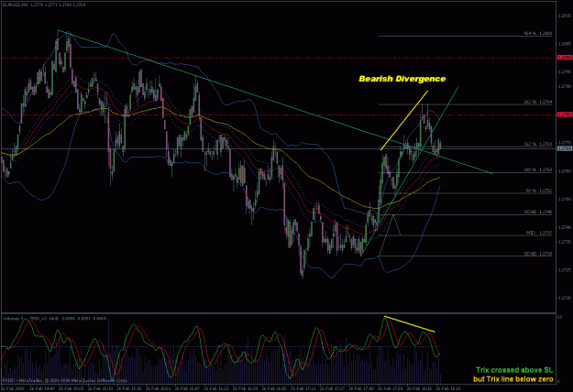Image resolution: width=573 pixels, height=392 pixels.
Task: Click the upper EDGE 1.2745 level label
Action: [x=538, y=212]
